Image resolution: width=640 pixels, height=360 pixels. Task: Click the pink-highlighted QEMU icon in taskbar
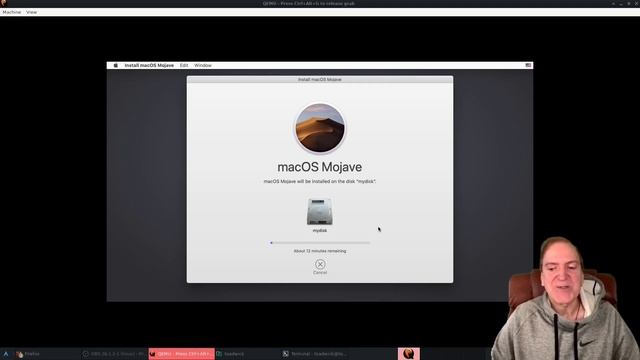pos(409,353)
